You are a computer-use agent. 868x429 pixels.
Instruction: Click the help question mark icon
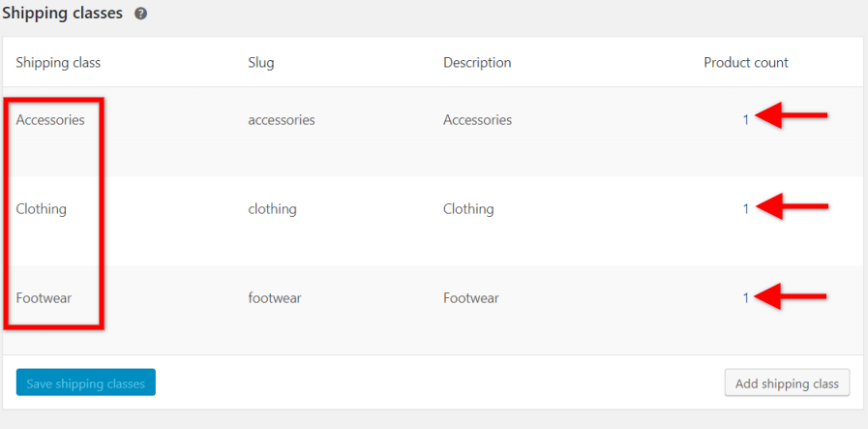click(x=140, y=14)
